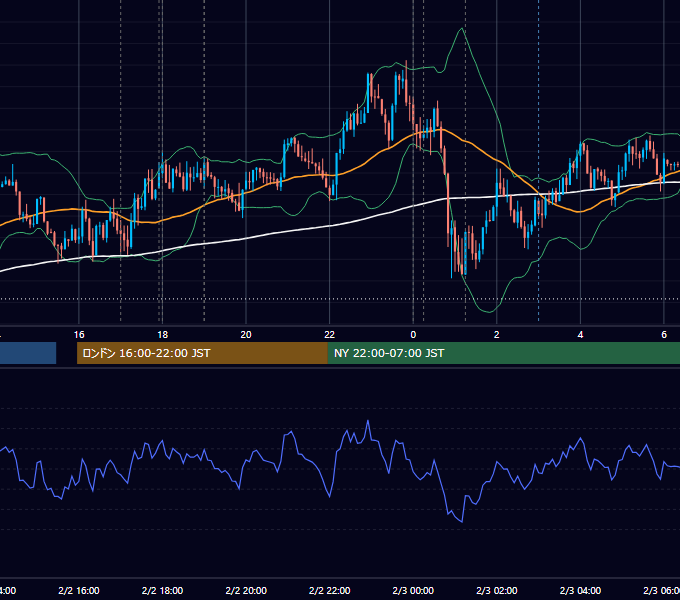Click the blue session bar left of ロンドン

[28, 353]
